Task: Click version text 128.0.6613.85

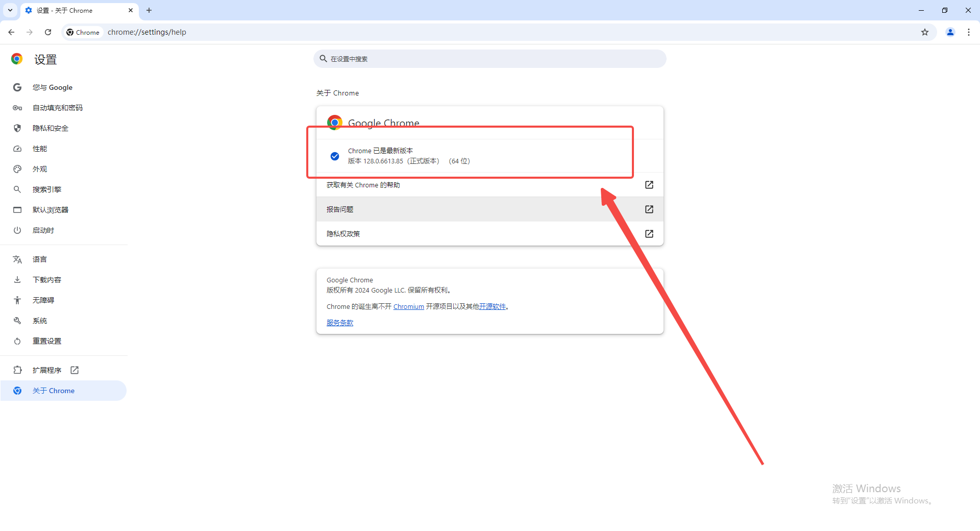Action: pos(383,161)
